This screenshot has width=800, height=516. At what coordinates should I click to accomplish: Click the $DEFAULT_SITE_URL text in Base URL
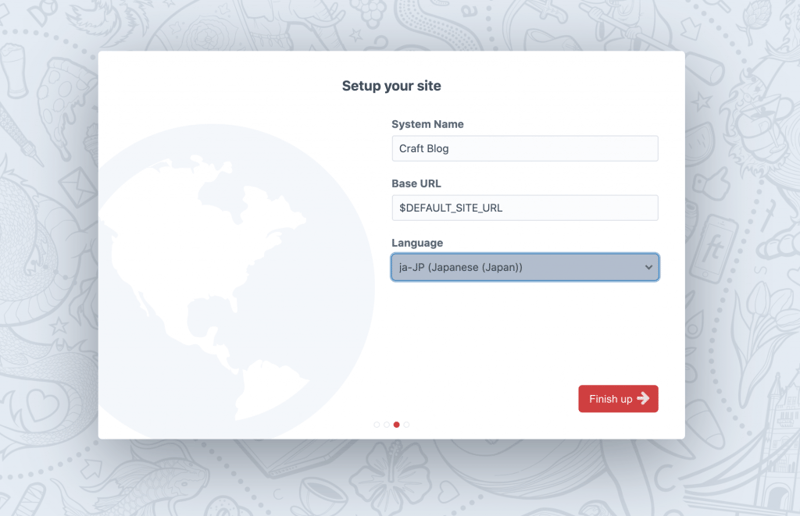click(451, 208)
